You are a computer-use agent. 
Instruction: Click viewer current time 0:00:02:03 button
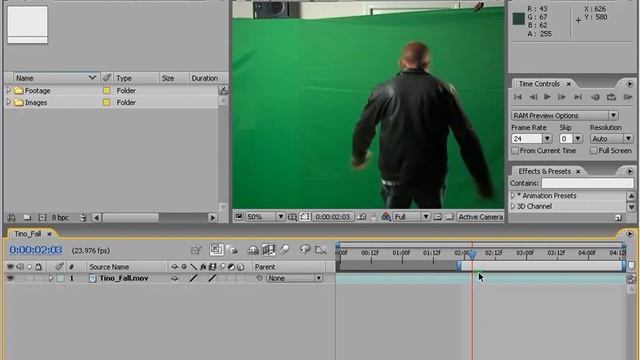[x=332, y=217]
